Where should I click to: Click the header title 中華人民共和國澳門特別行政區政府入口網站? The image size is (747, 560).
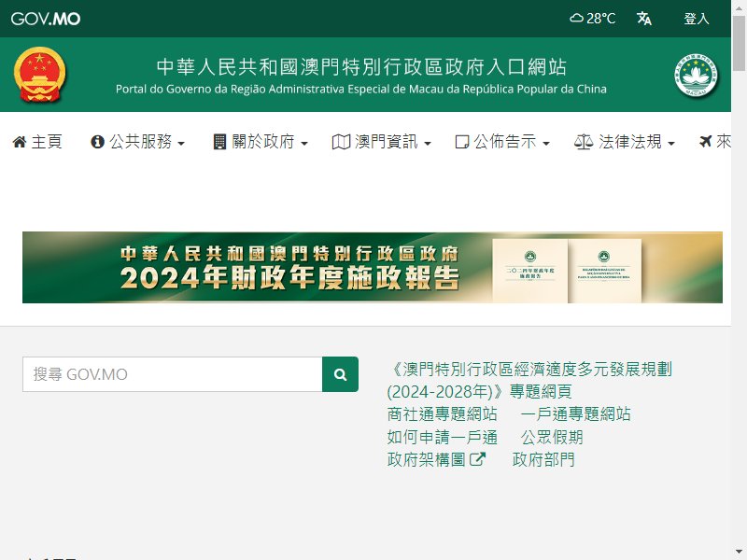pos(361,67)
